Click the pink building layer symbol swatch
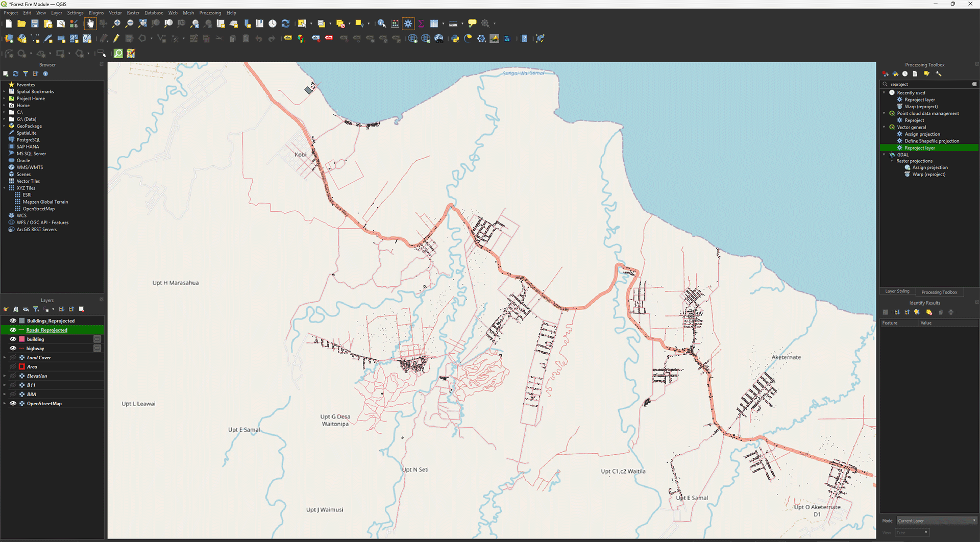The height and width of the screenshot is (542, 980). (x=22, y=339)
